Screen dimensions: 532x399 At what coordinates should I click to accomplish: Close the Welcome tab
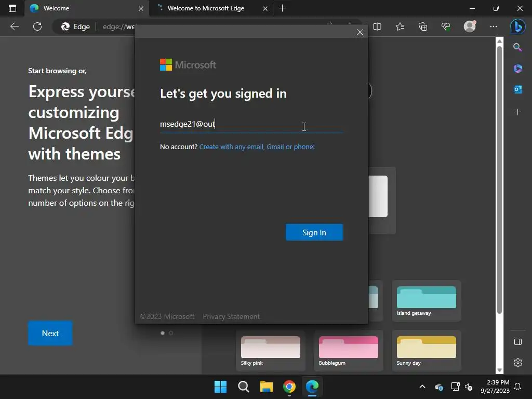click(141, 8)
